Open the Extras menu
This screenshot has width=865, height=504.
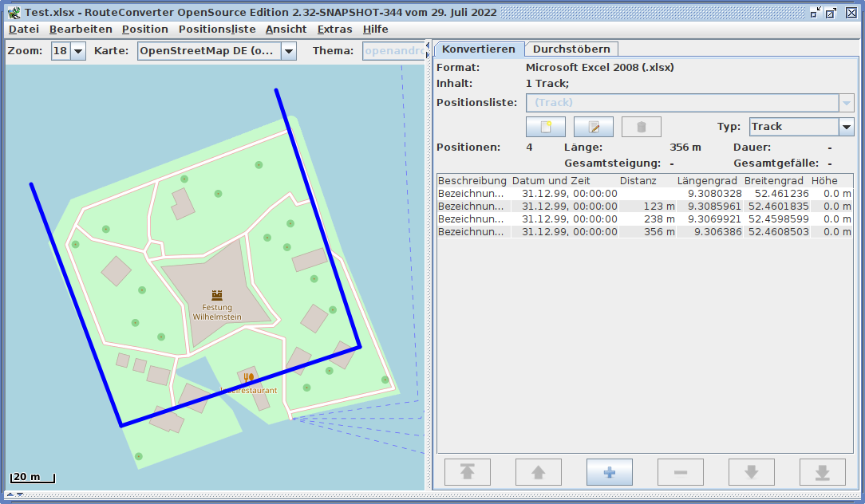coord(334,29)
